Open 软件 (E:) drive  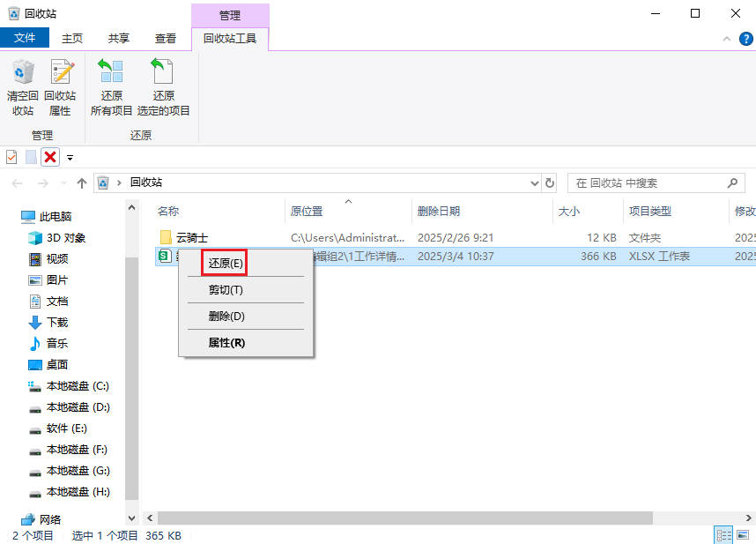click(58, 428)
